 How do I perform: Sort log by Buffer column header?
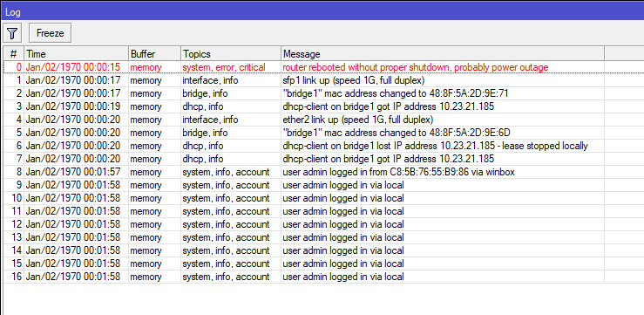coord(154,54)
